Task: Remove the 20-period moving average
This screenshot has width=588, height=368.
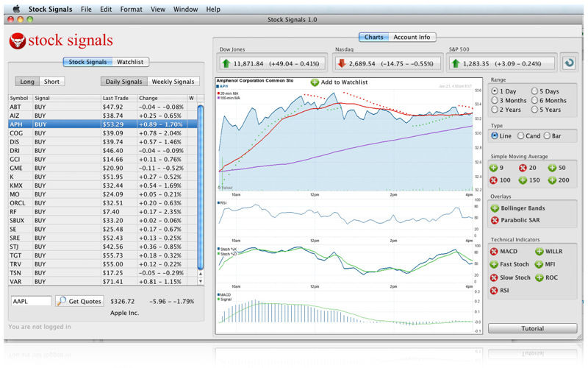Action: [523, 168]
